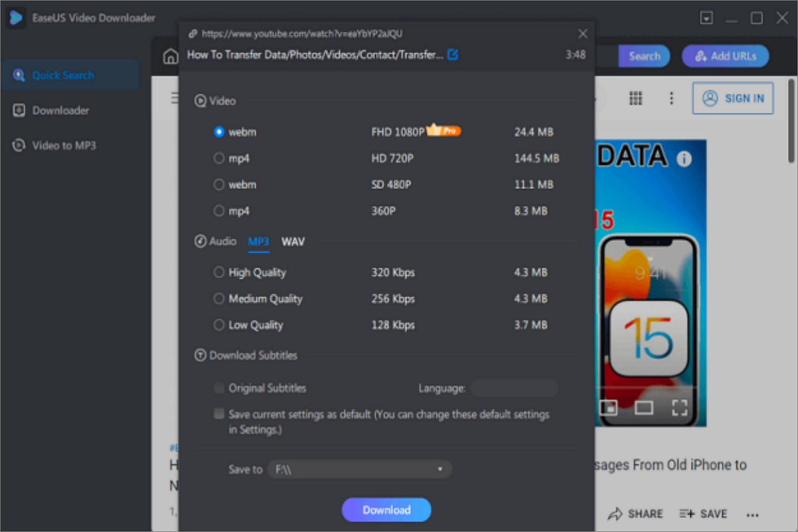The height and width of the screenshot is (532, 798).
Task: Click the home icon in browser bar
Action: 170,56
